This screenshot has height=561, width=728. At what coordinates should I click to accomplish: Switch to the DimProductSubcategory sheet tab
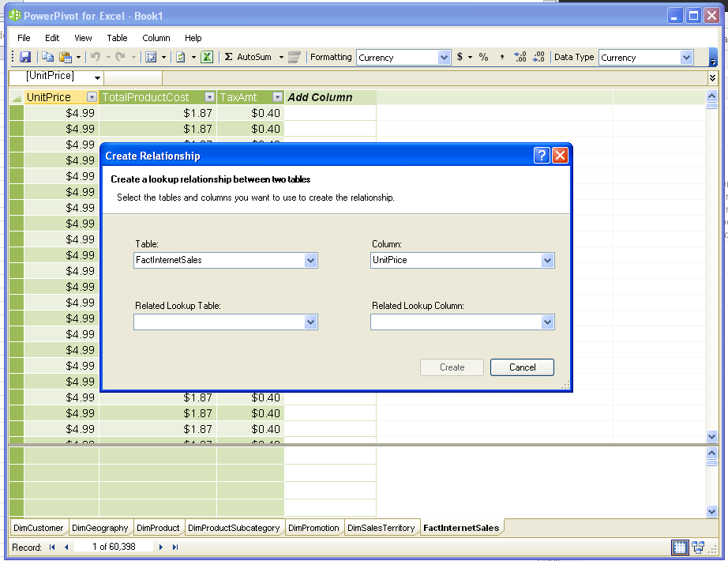[234, 528]
